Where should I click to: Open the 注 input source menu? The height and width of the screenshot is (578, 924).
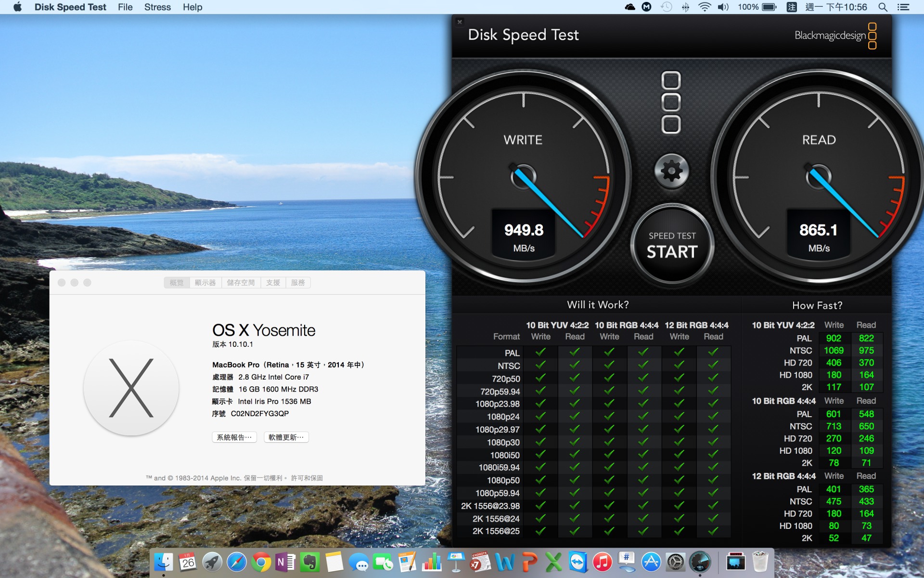(792, 7)
